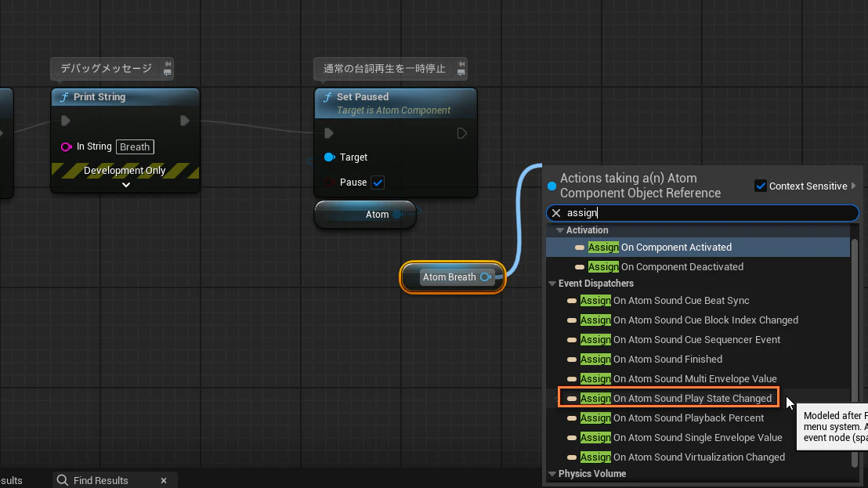Select Assign On Component Activated
The width and height of the screenshot is (868, 488).
[x=698, y=248]
